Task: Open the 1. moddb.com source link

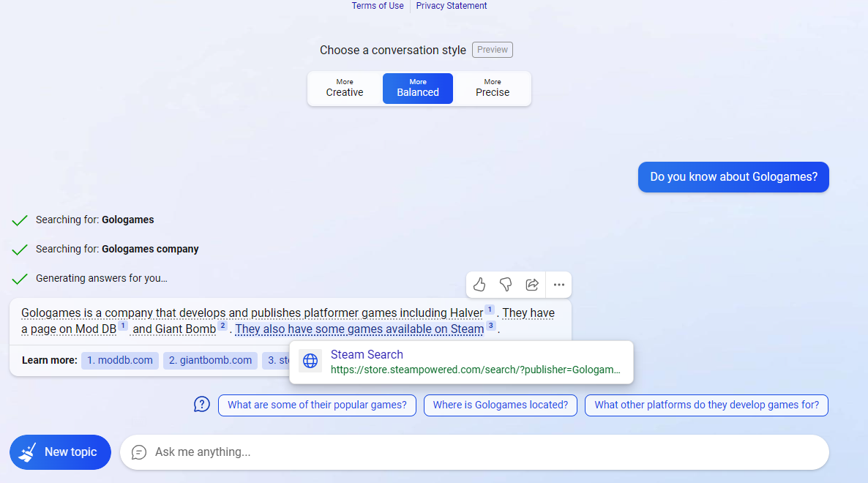Action: [120, 360]
